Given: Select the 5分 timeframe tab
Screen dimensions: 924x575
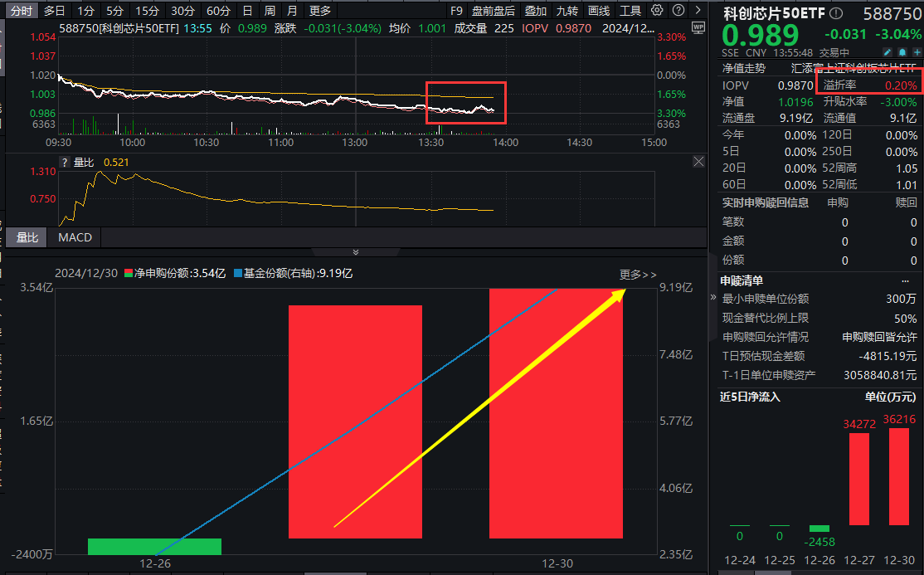Looking at the screenshot, I should [x=115, y=11].
